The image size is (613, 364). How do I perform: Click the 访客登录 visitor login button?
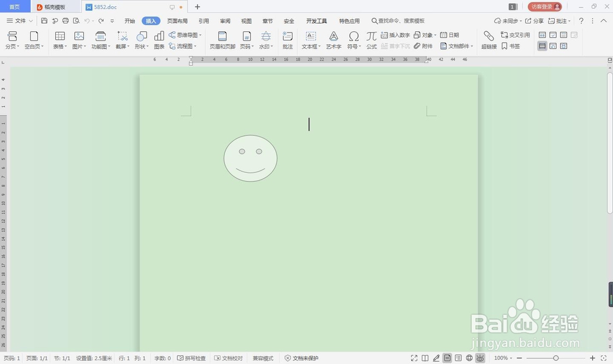544,7
